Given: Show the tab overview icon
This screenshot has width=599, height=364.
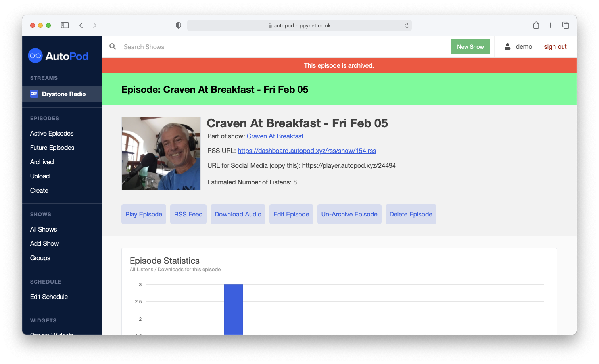Looking at the screenshot, I should click(566, 25).
